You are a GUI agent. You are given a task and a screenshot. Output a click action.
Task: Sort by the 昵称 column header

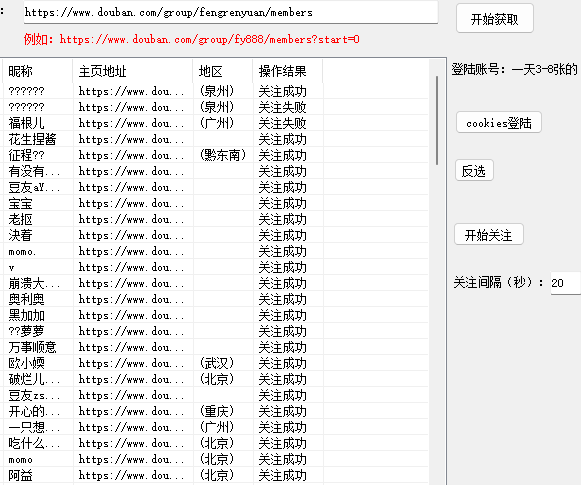[x=38, y=71]
